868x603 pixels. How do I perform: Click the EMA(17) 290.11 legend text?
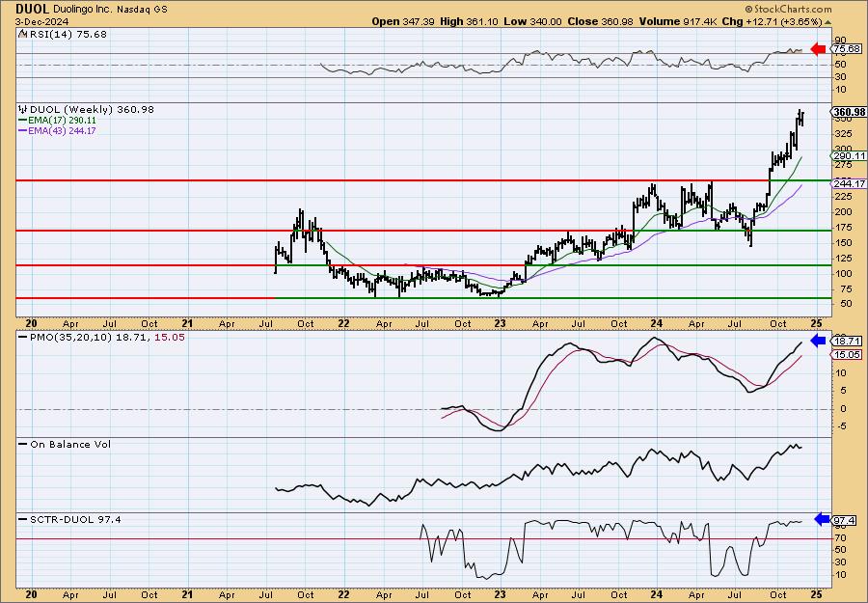click(62, 121)
